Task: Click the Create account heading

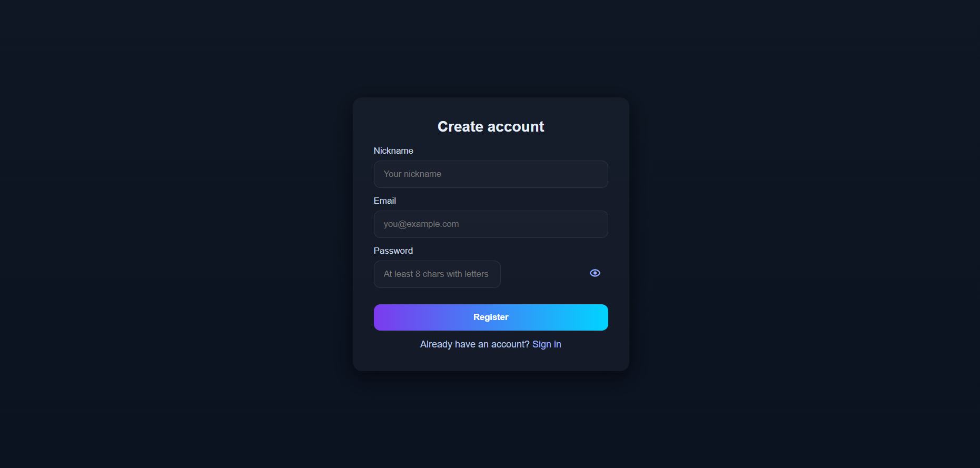Action: click(491, 127)
